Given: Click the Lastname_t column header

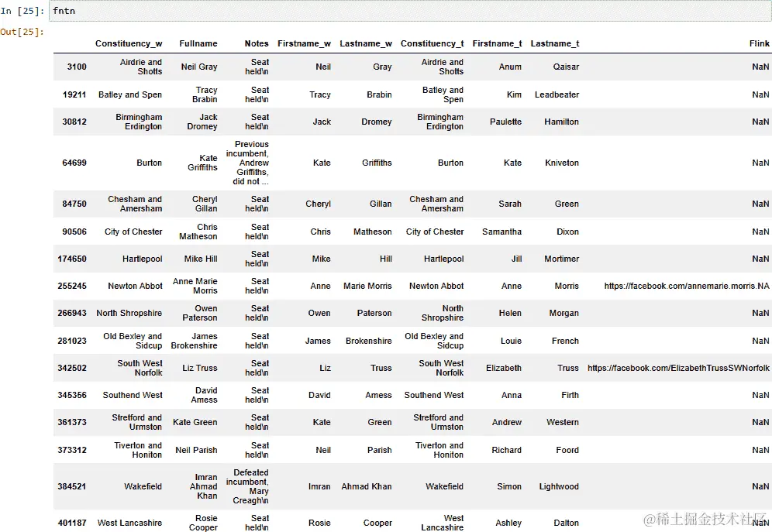Looking at the screenshot, I should (x=554, y=43).
